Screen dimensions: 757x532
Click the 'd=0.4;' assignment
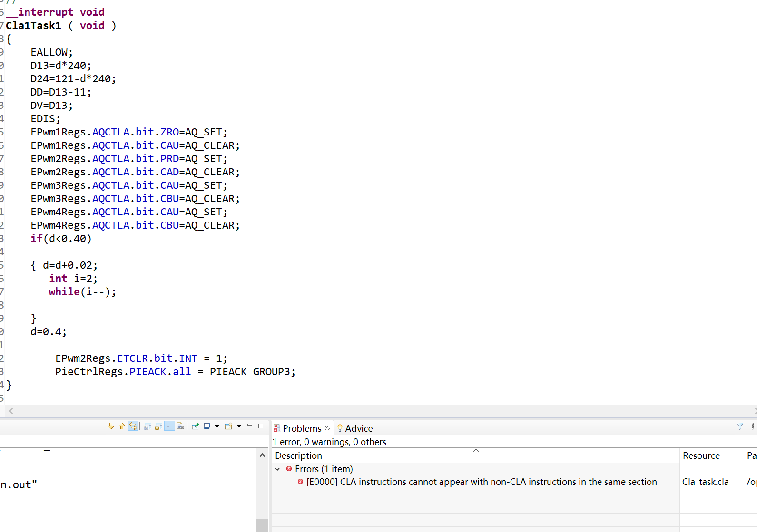click(x=49, y=332)
